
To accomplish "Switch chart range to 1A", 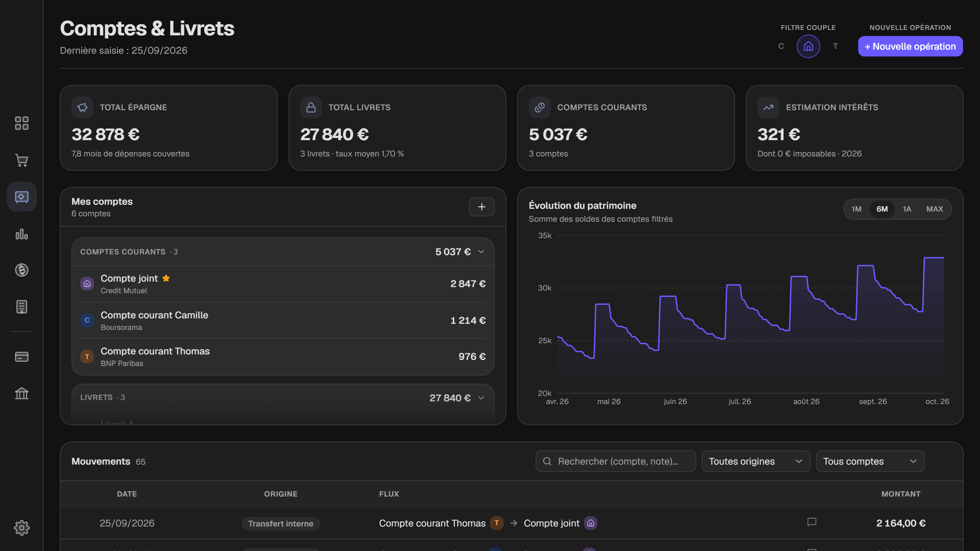I will (907, 209).
